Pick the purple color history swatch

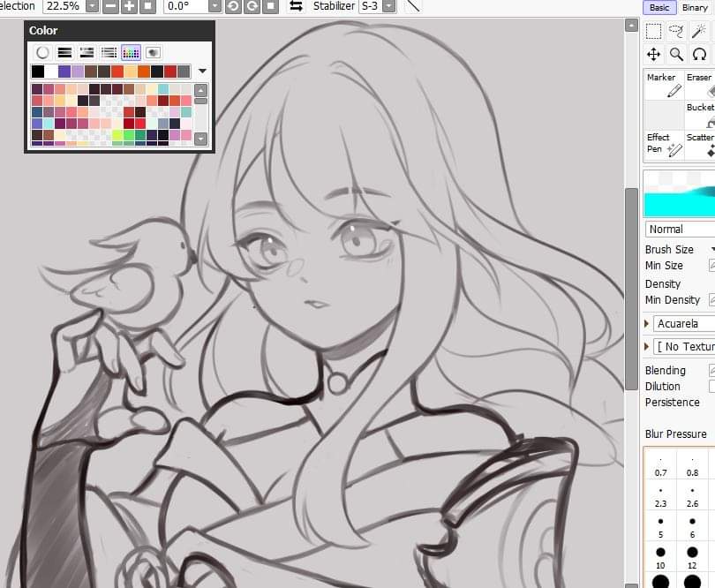point(64,72)
